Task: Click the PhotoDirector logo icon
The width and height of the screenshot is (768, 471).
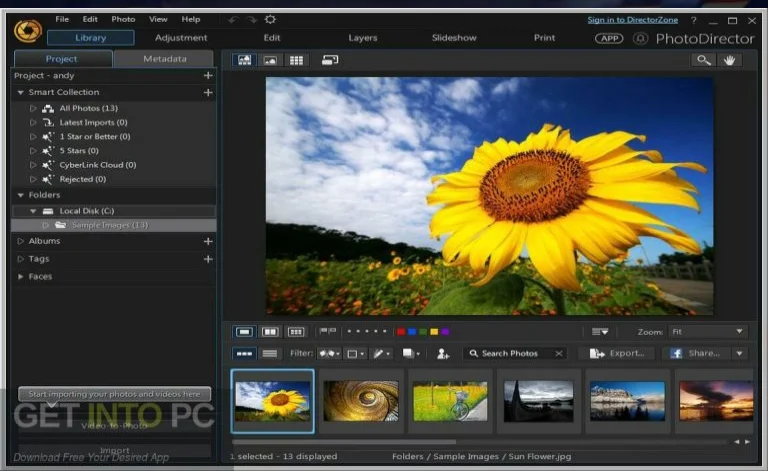Action: pos(27,31)
